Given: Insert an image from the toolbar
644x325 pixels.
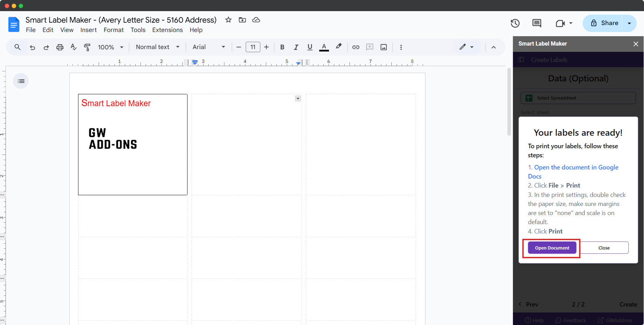Looking at the screenshot, I should 384,47.
